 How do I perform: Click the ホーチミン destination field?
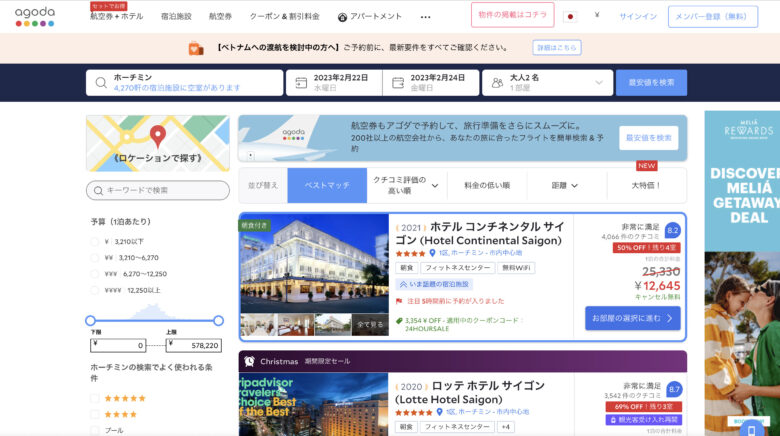click(185, 83)
